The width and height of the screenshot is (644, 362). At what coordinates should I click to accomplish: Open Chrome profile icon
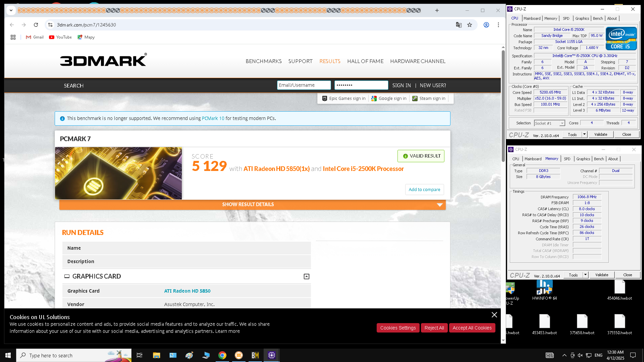(x=486, y=25)
